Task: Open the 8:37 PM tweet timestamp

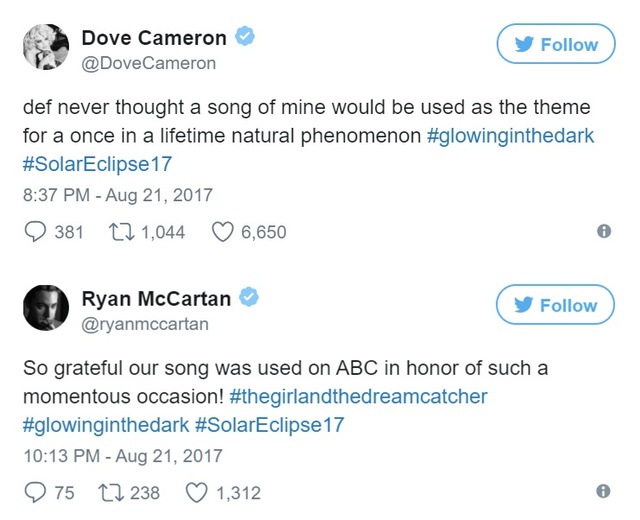Action: point(118,195)
